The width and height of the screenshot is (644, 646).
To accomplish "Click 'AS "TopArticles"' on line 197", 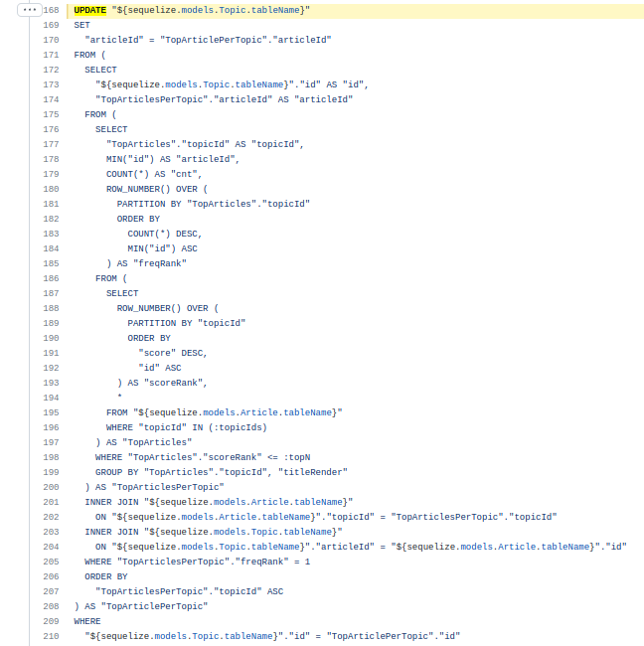I will [149, 442].
